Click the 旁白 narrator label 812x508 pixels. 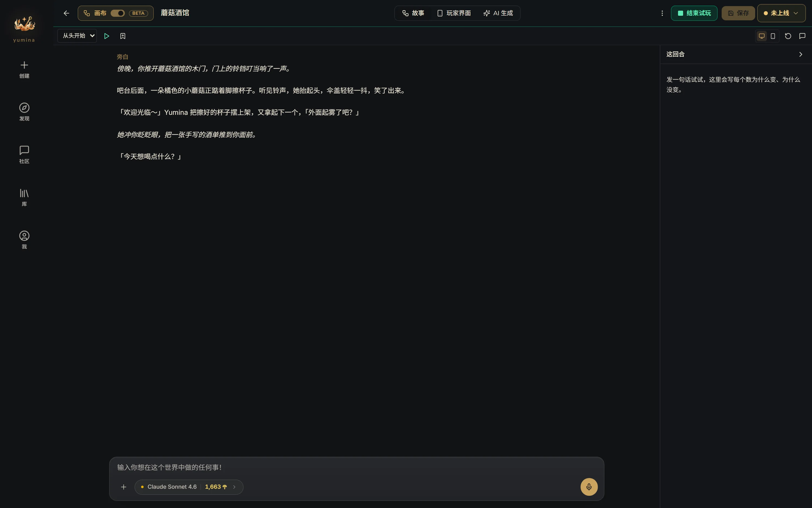click(x=122, y=57)
